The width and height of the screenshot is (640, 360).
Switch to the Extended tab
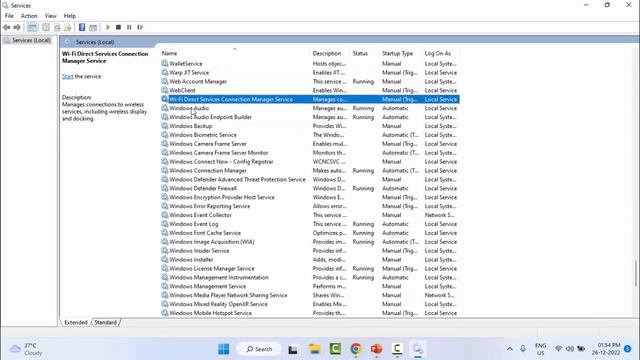point(76,322)
